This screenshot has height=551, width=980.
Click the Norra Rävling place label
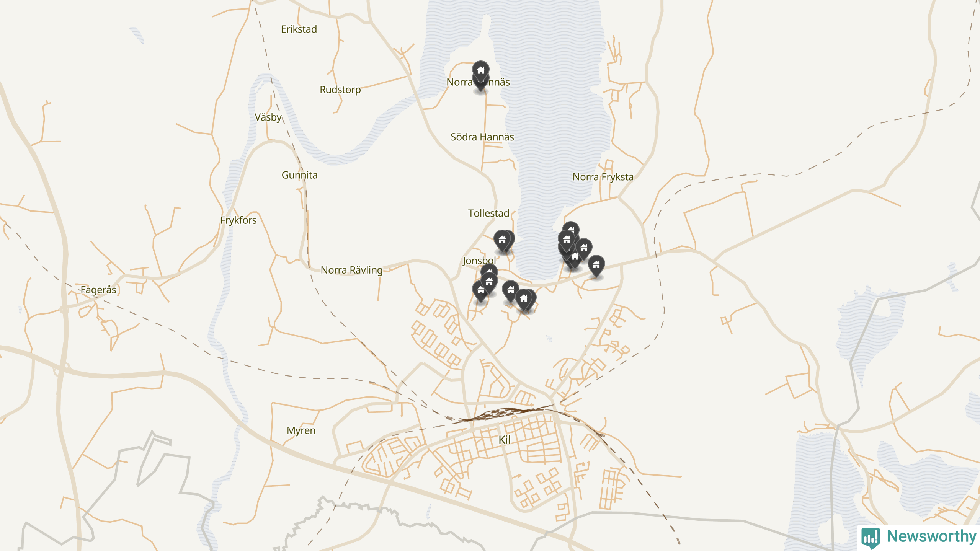click(x=352, y=270)
